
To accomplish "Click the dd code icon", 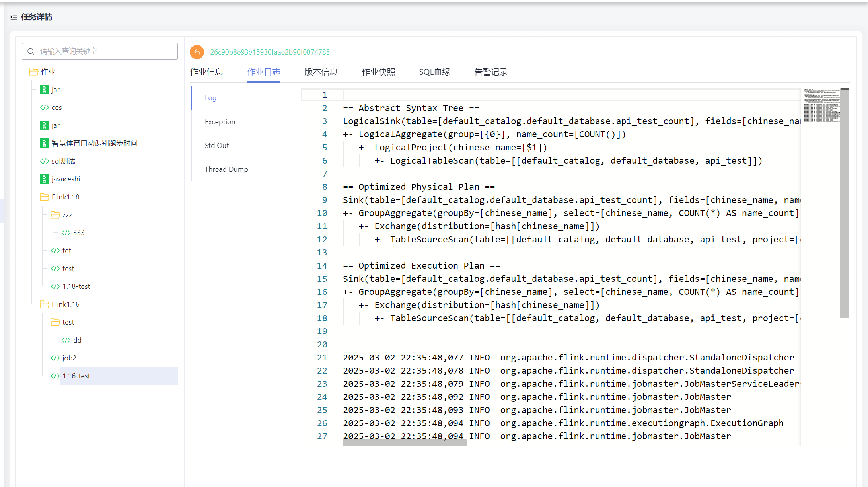I will tap(66, 340).
